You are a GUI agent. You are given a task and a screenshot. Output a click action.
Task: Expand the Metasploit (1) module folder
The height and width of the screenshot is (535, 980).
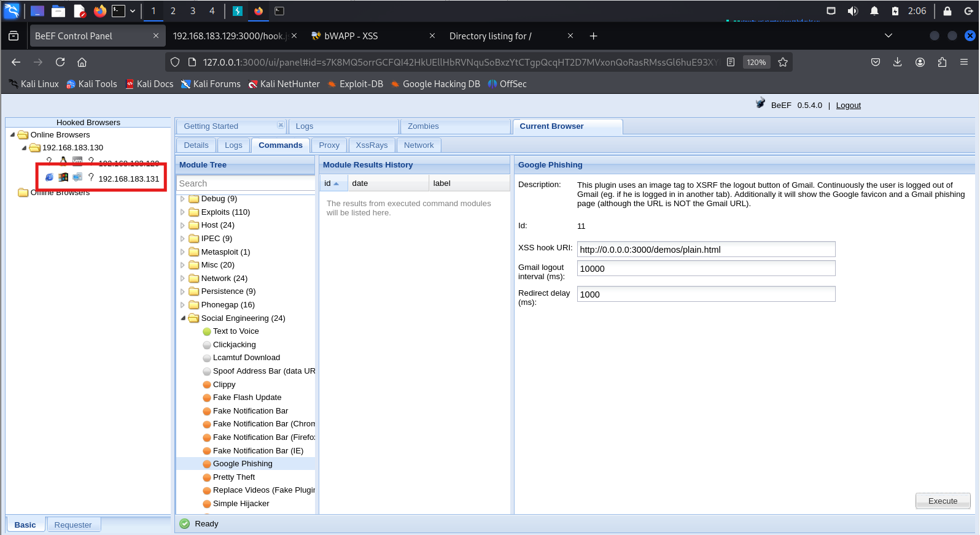[x=182, y=252]
